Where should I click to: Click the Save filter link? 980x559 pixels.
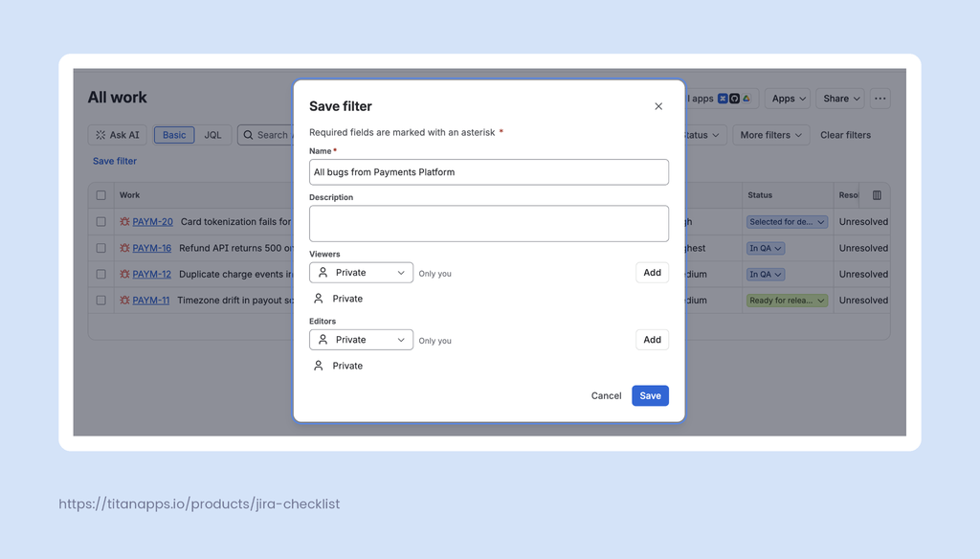115,162
